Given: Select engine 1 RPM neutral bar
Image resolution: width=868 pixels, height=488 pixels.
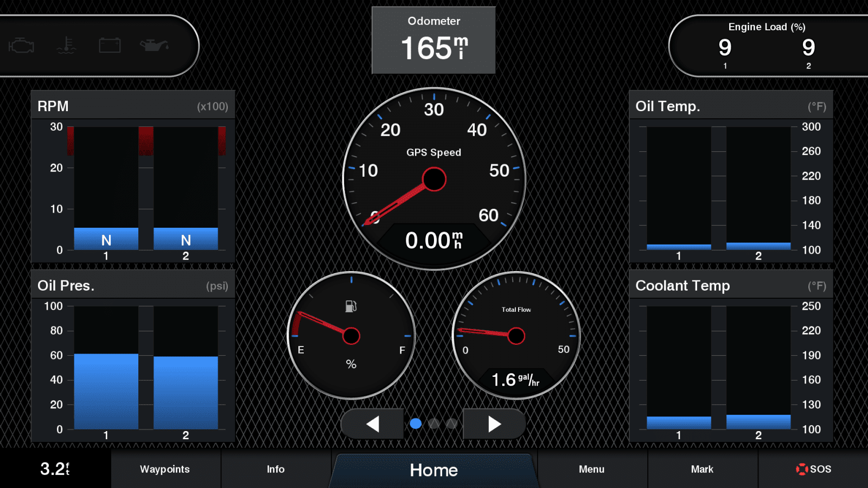Looking at the screenshot, I should (106, 239).
